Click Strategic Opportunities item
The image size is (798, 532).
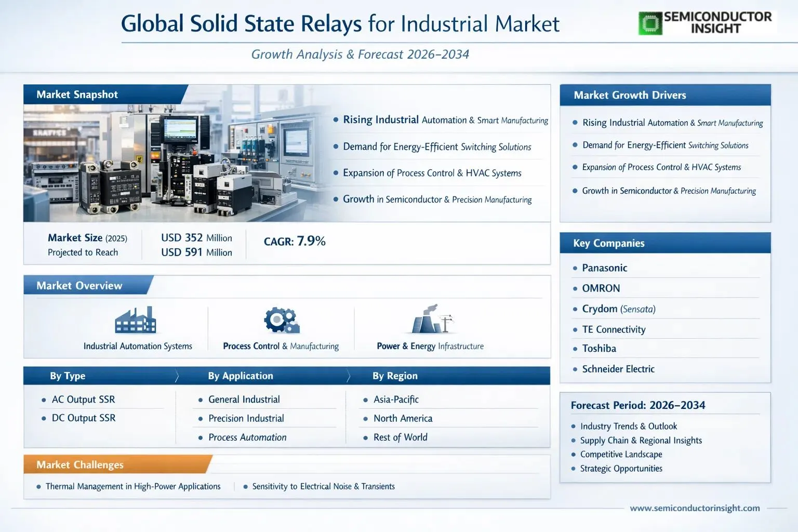tap(621, 469)
